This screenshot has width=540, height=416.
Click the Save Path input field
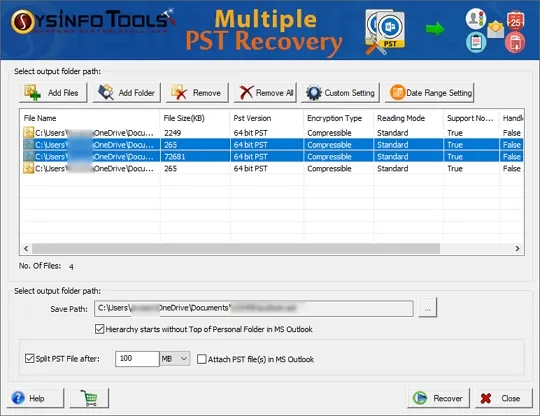254,308
